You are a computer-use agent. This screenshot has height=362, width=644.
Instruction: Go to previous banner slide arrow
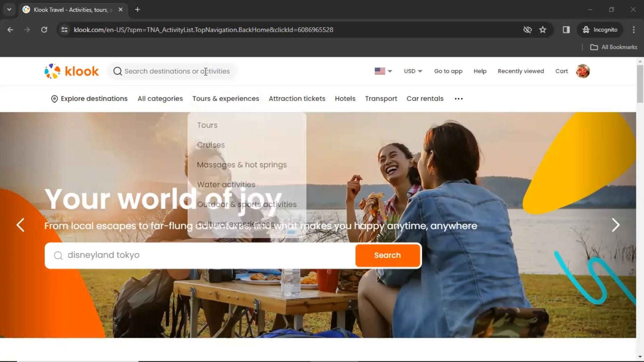pyautogui.click(x=20, y=225)
